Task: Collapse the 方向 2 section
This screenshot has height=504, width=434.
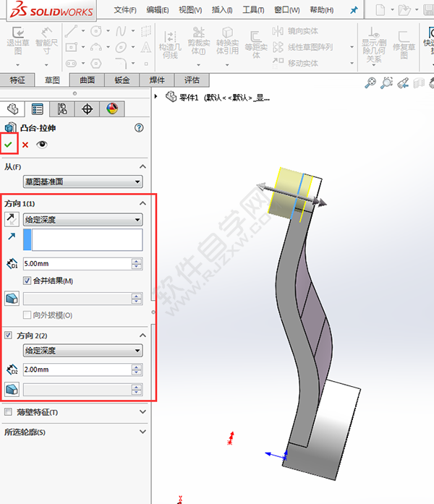Action: tap(142, 336)
